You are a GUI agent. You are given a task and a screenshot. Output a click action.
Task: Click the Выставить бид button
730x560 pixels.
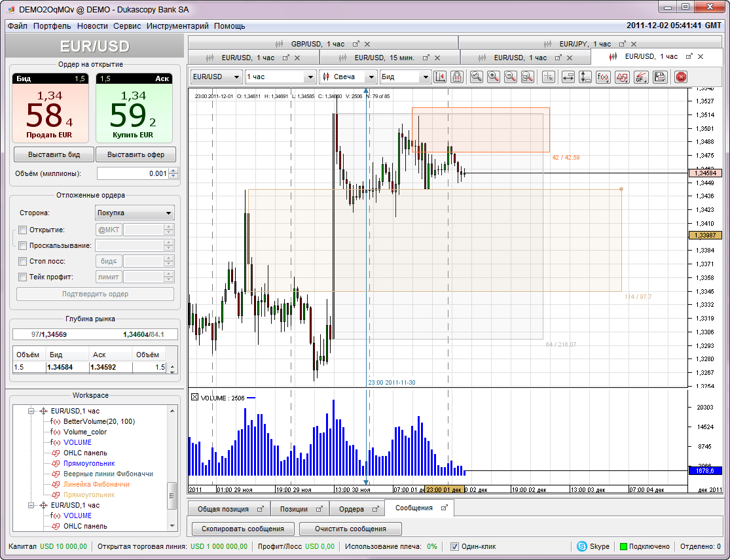click(x=54, y=154)
